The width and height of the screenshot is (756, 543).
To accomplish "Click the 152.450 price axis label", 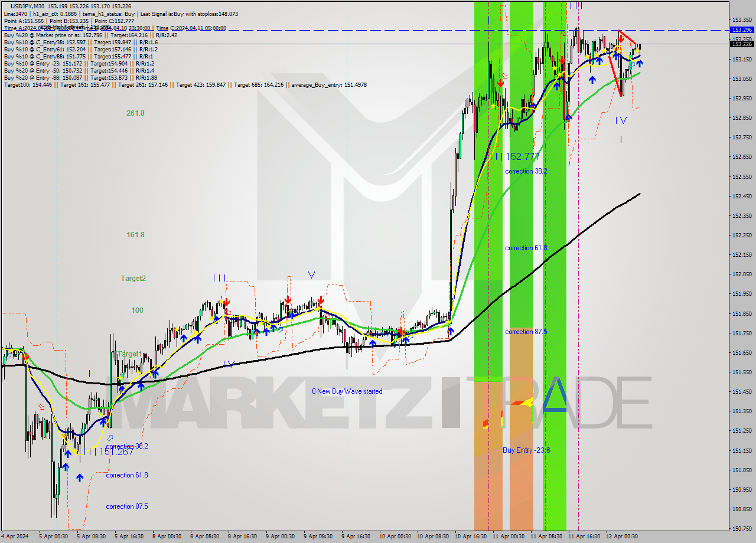I will point(742,196).
